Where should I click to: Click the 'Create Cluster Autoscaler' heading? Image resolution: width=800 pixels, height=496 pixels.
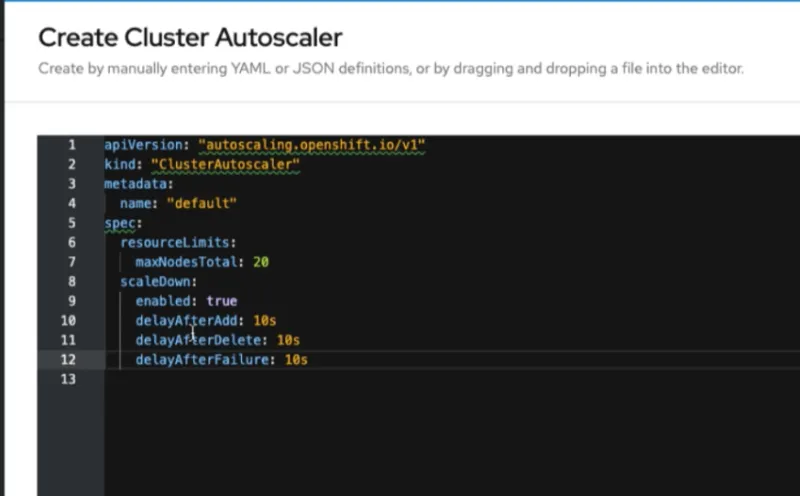190,38
